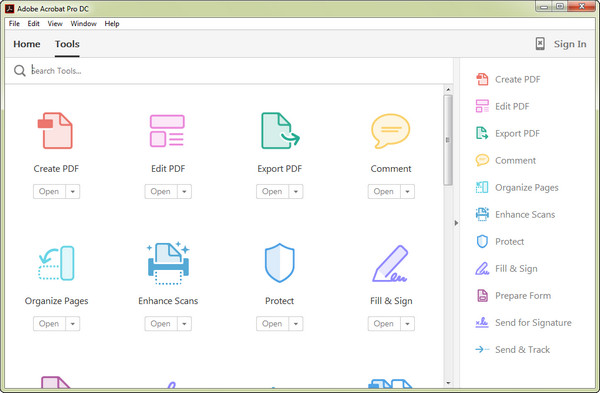The image size is (600, 393).
Task: Click the Organize Pages label in sidebar
Action: click(x=527, y=188)
